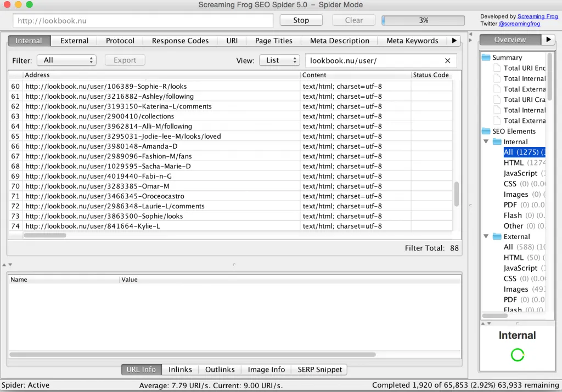
Task: Open the Protocol tab
Action: tap(120, 41)
